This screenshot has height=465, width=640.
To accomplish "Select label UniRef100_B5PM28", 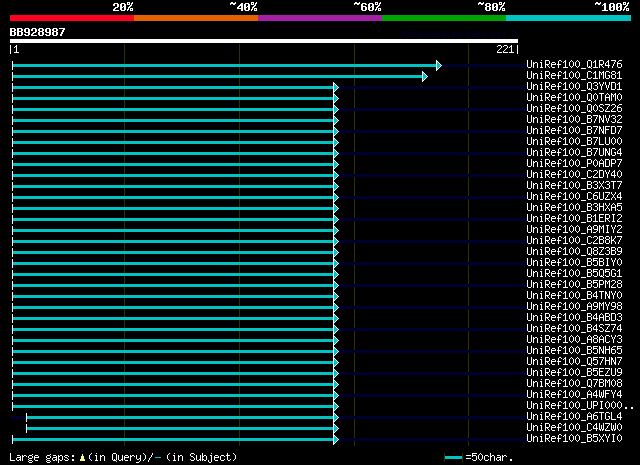I will tap(574, 285).
